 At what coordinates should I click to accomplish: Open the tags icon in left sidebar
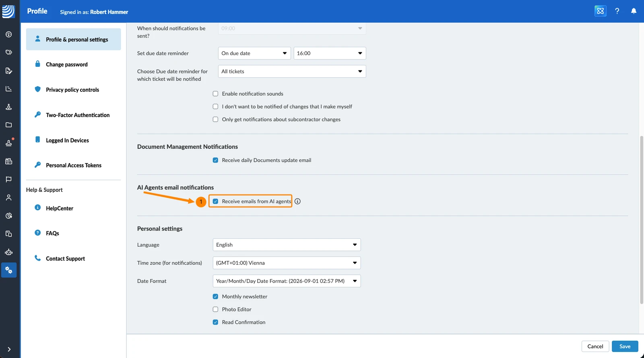point(8,52)
